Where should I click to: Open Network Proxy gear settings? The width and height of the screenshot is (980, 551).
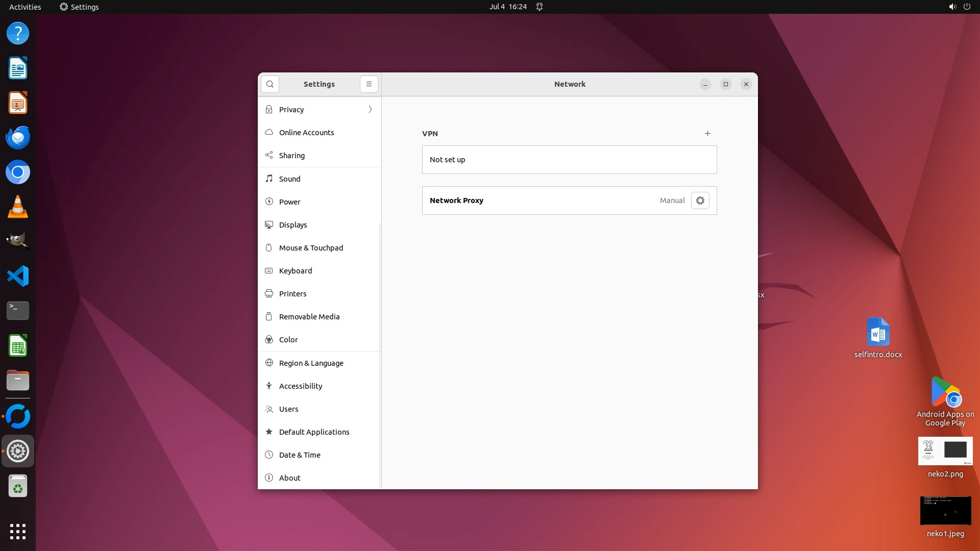click(700, 201)
